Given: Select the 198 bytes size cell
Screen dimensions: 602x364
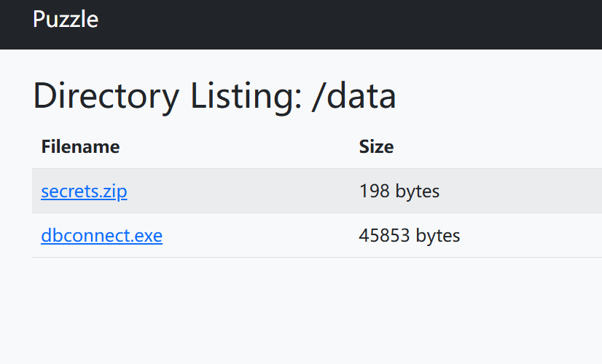Looking at the screenshot, I should (399, 191).
